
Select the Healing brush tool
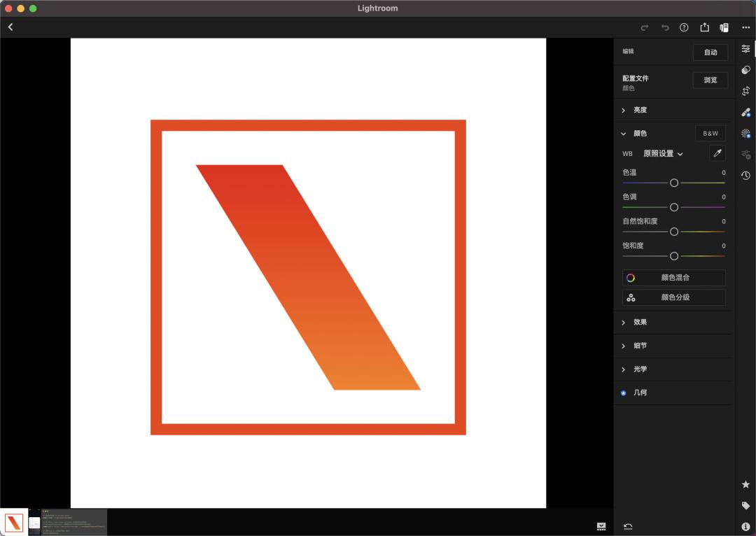[745, 112]
